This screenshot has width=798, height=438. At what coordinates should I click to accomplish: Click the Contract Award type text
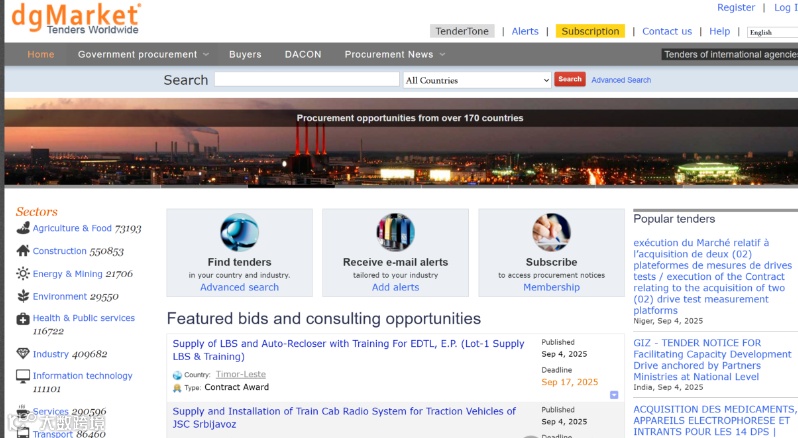[x=237, y=387]
